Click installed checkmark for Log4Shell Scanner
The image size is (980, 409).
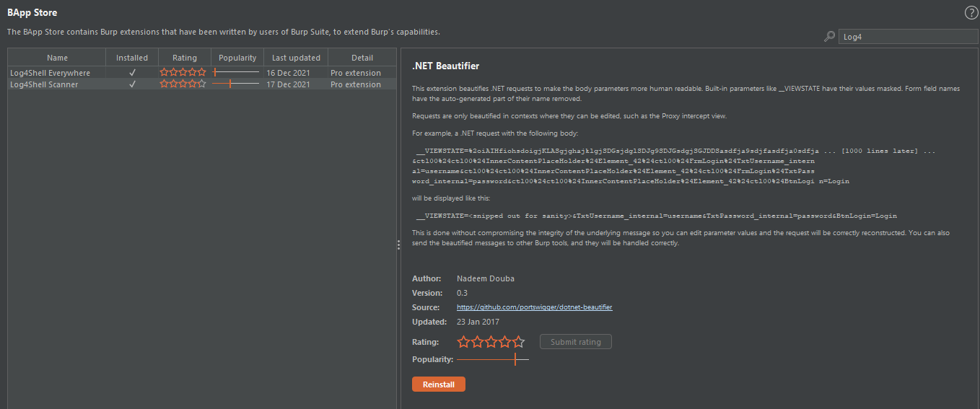pos(132,84)
